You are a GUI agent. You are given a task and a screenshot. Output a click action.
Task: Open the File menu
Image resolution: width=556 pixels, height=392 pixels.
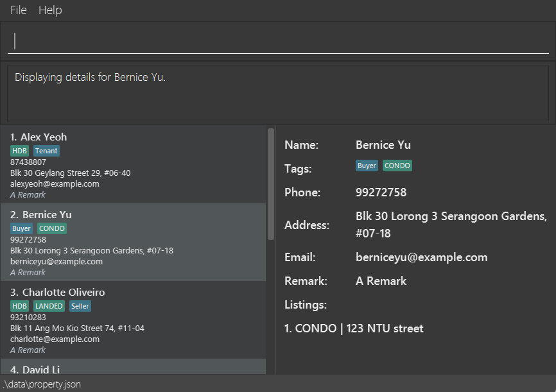(19, 10)
